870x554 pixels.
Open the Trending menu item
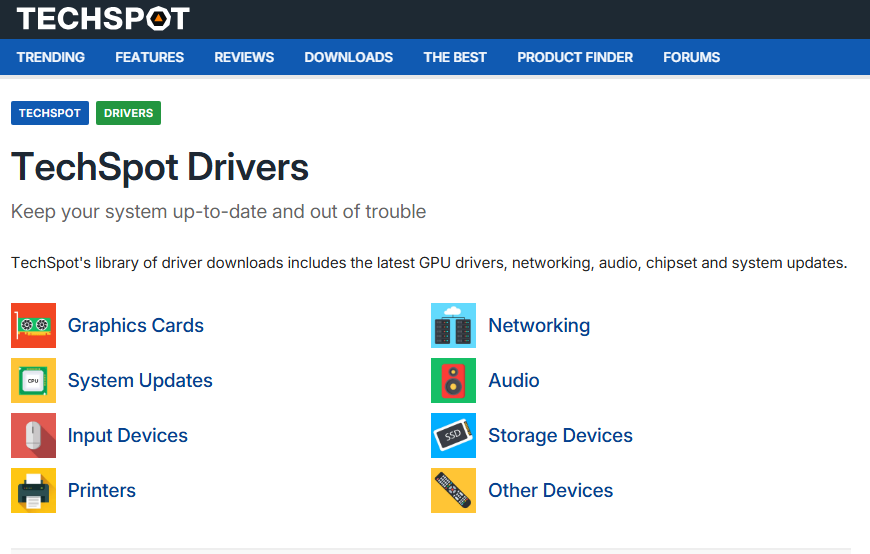[x=51, y=57]
